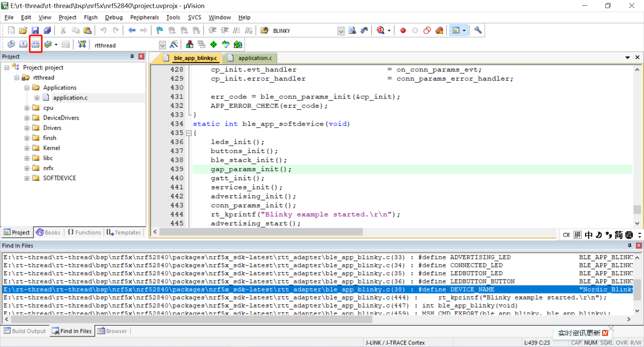This screenshot has width=644, height=347.
Task: Translate the current file using the Translate icon
Action: pyautogui.click(x=11, y=44)
